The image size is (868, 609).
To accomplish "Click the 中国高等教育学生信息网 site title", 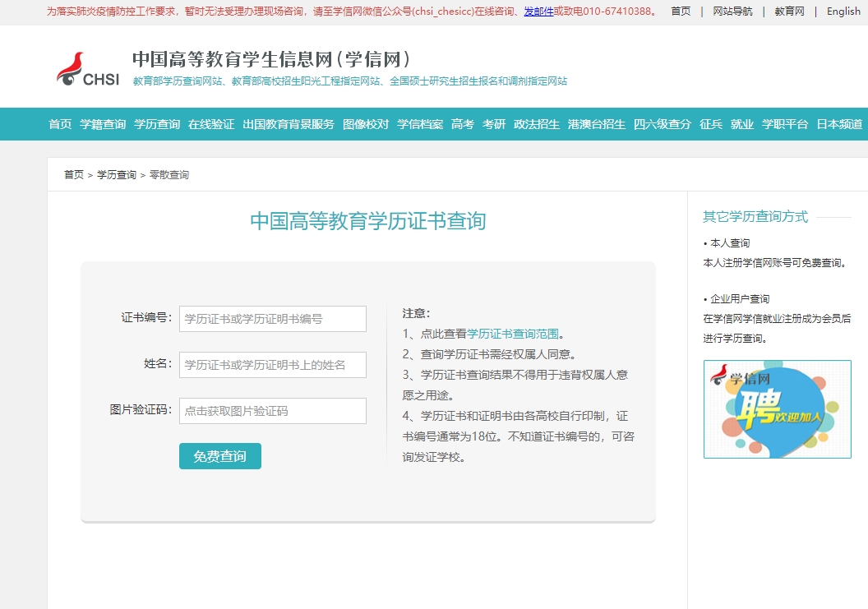I will 271,59.
